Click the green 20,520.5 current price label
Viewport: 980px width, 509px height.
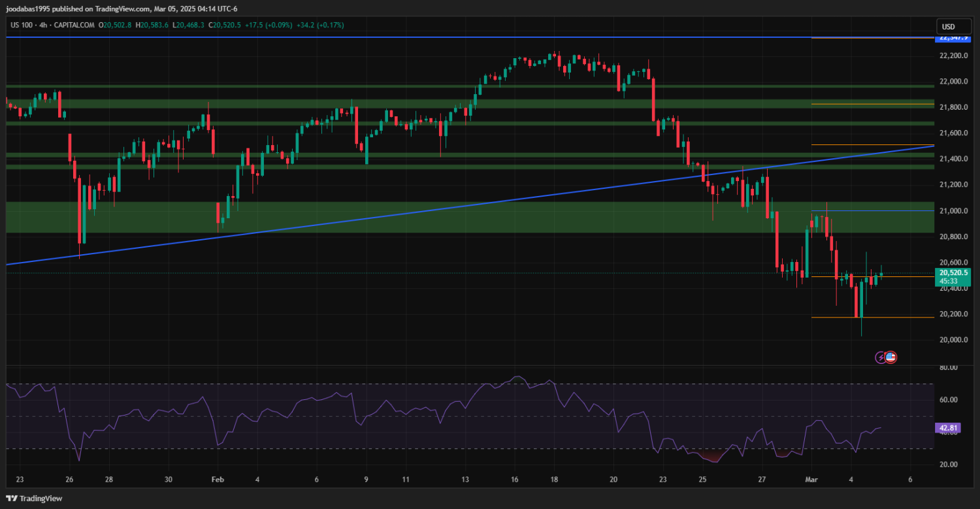pos(955,272)
